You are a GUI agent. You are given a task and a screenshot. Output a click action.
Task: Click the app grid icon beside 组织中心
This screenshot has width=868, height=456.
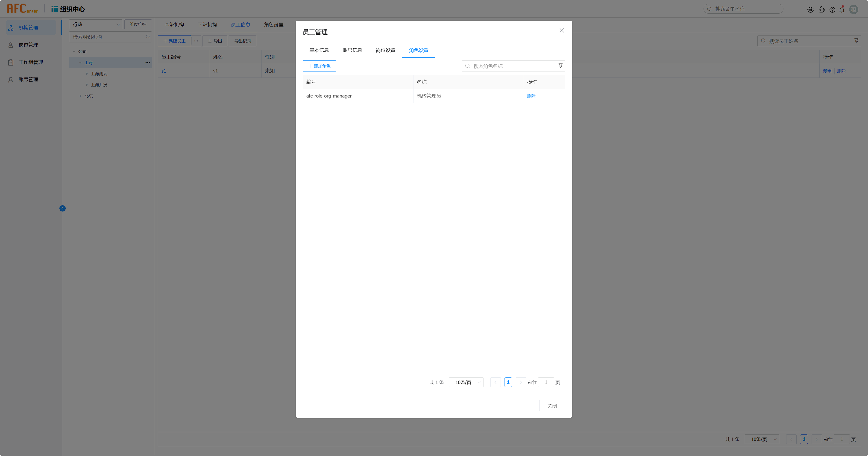tap(54, 9)
